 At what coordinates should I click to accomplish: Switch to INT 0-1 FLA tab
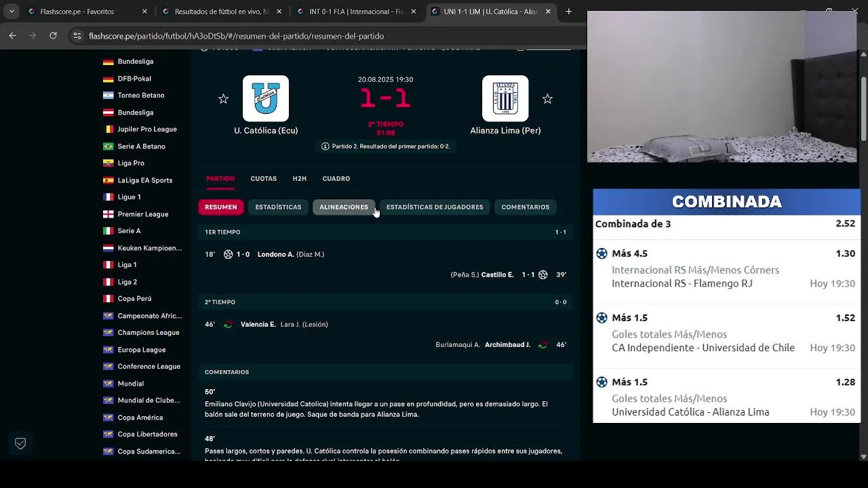click(356, 12)
